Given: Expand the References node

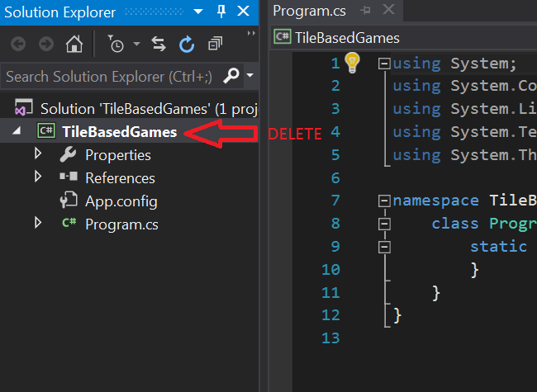Looking at the screenshot, I should (38, 177).
